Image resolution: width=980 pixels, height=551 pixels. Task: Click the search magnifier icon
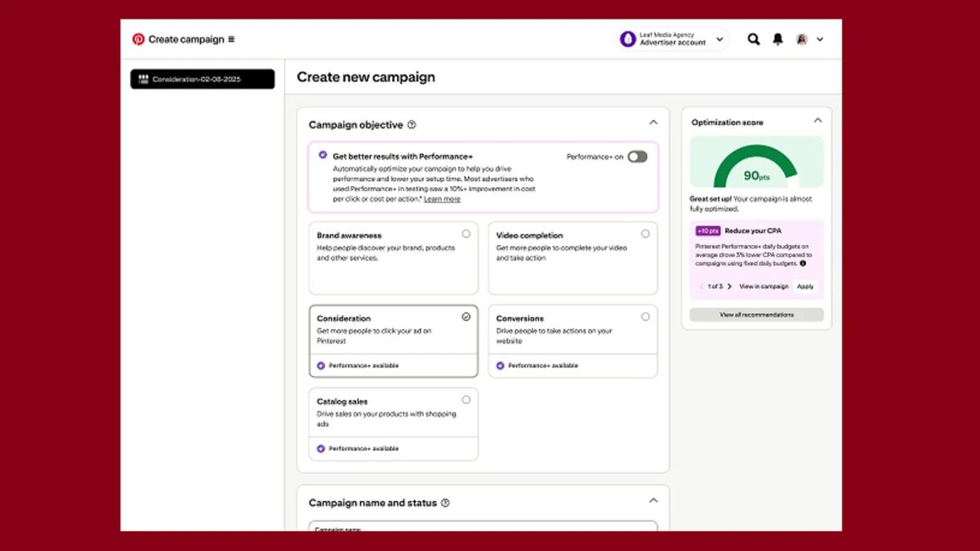[x=754, y=39]
